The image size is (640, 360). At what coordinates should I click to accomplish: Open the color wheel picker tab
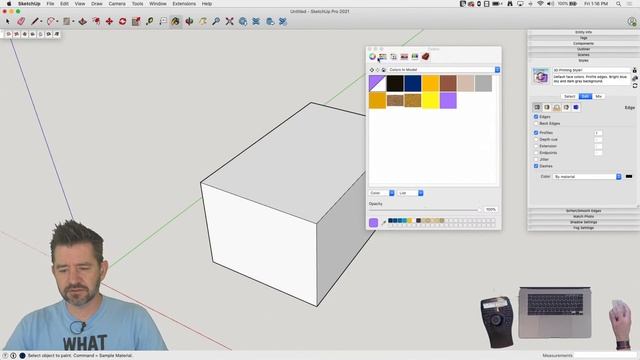(x=372, y=57)
